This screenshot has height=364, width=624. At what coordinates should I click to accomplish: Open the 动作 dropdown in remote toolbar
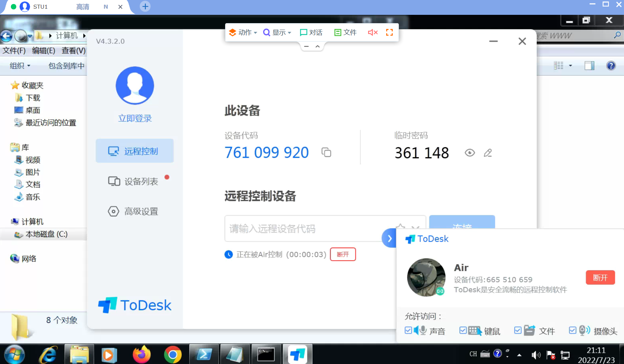[x=243, y=33]
